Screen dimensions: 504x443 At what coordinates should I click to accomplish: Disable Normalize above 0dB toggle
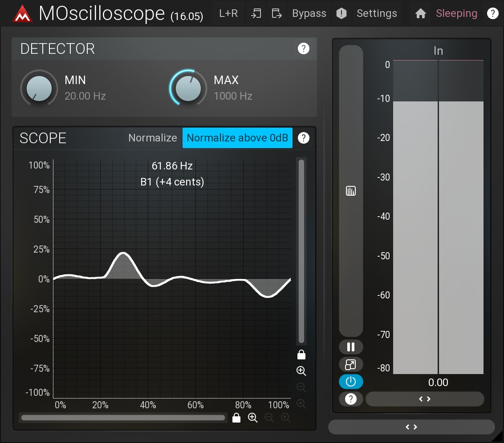[x=238, y=138]
